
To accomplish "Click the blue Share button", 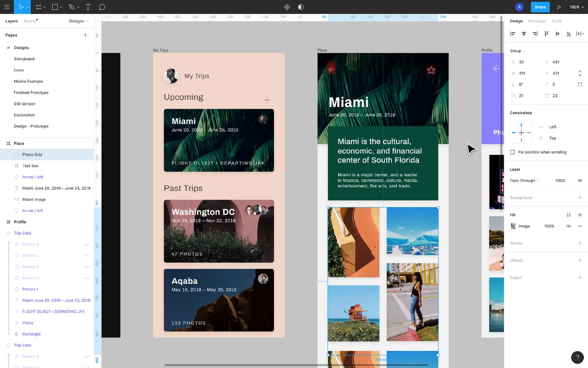I will (x=540, y=7).
